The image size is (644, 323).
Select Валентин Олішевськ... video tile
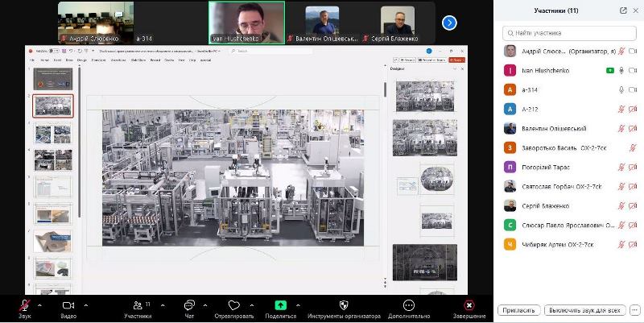click(x=323, y=23)
